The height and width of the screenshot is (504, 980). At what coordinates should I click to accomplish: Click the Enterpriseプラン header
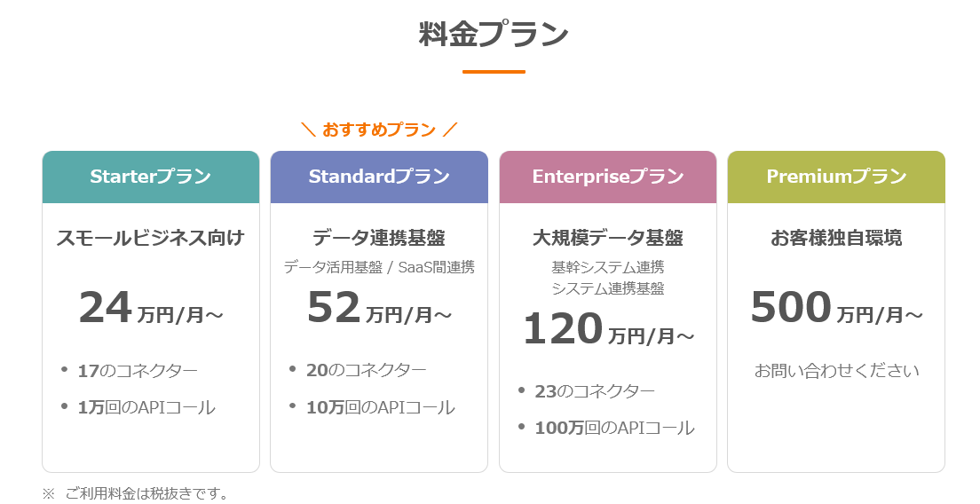click(608, 177)
